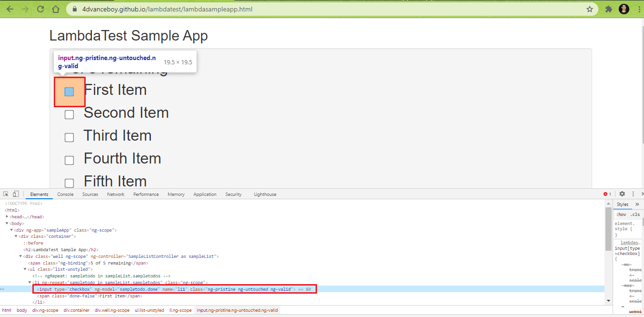Click the bookmark star icon
The width and height of the screenshot is (644, 317).
pos(590,9)
